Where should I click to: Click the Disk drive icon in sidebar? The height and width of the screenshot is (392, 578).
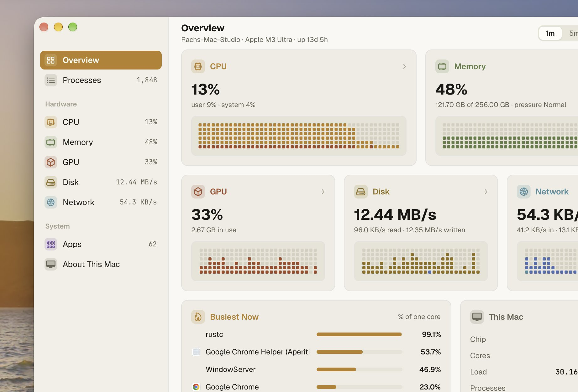(51, 182)
